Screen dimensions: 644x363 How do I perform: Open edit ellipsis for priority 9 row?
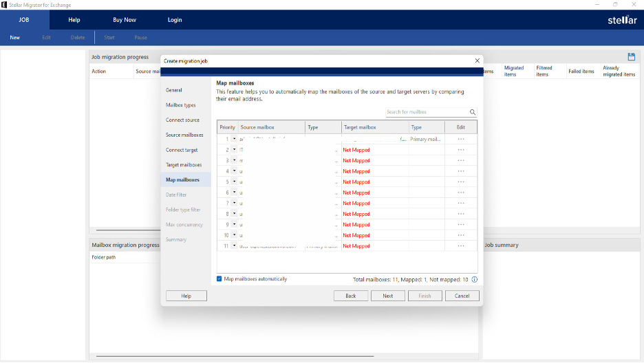461,224
